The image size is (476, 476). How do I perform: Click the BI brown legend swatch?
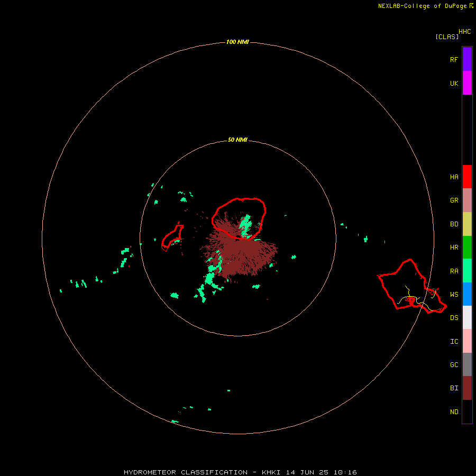467,388
